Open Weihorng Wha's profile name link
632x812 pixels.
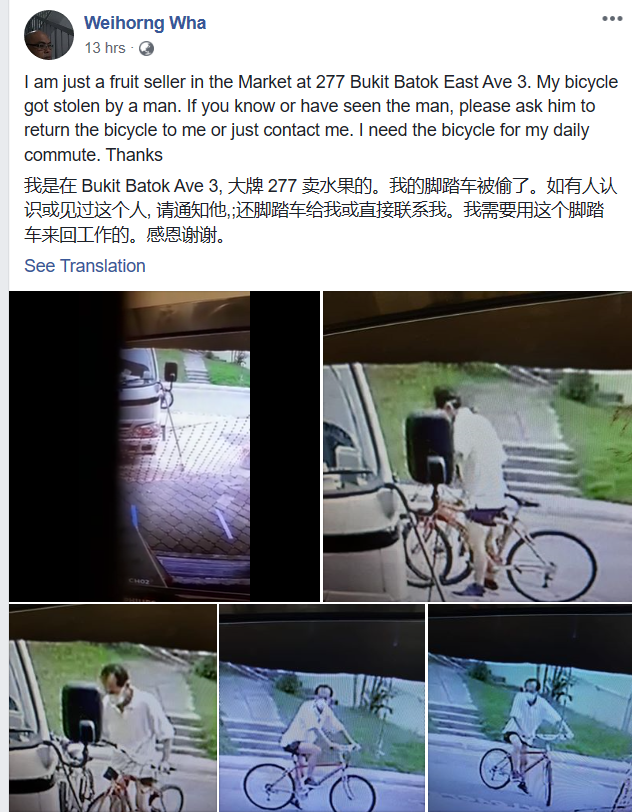point(145,23)
